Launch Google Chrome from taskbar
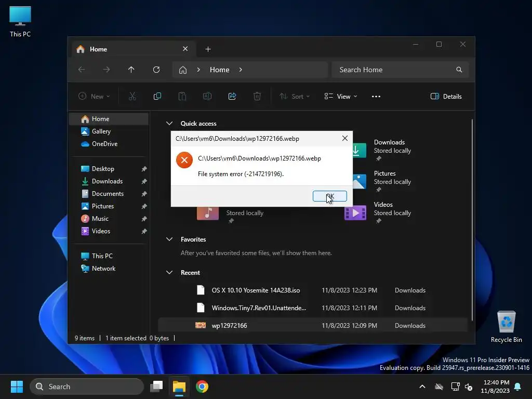 point(202,387)
